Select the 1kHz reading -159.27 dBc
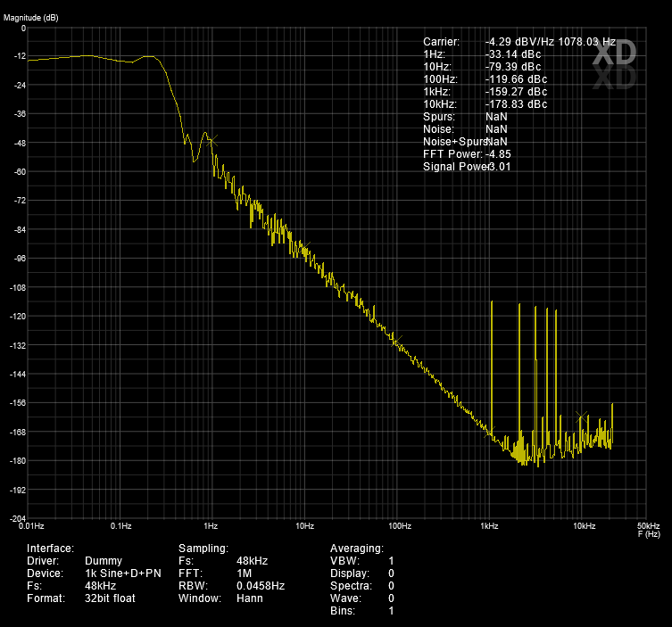The height and width of the screenshot is (627, 672). (x=516, y=92)
